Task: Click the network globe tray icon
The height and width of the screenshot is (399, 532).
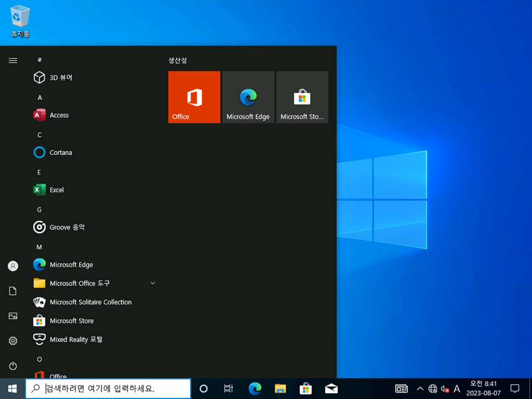Action: 433,388
